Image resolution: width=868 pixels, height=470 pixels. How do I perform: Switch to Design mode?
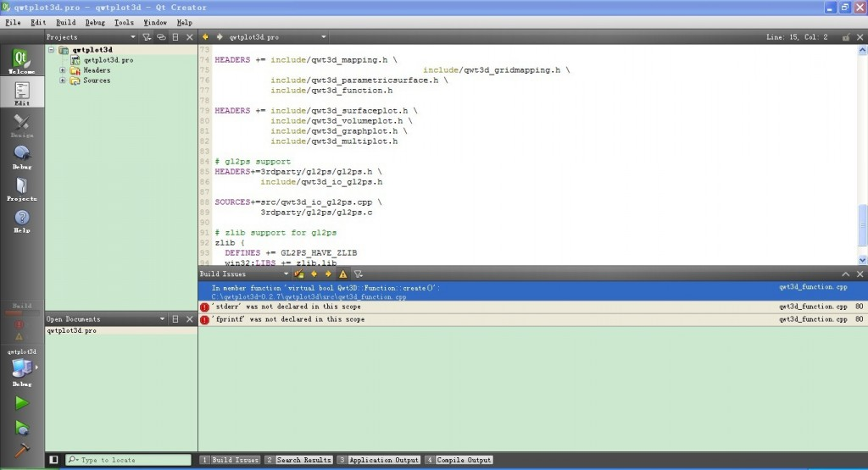tap(22, 125)
